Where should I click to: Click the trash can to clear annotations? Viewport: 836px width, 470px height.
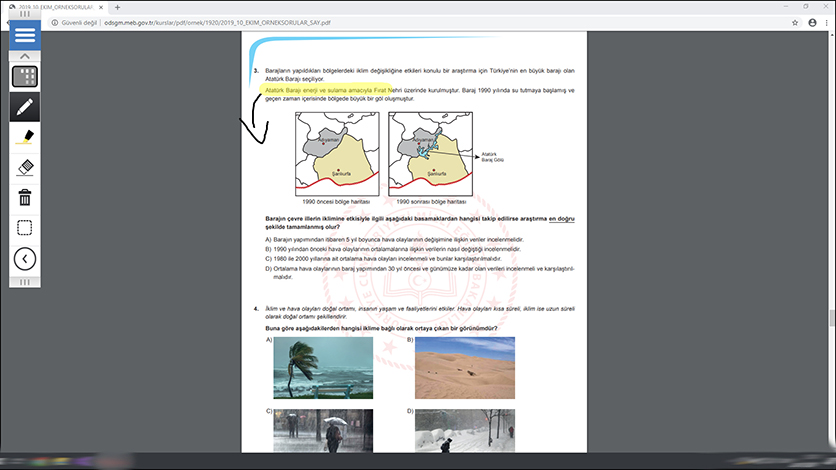pyautogui.click(x=25, y=197)
